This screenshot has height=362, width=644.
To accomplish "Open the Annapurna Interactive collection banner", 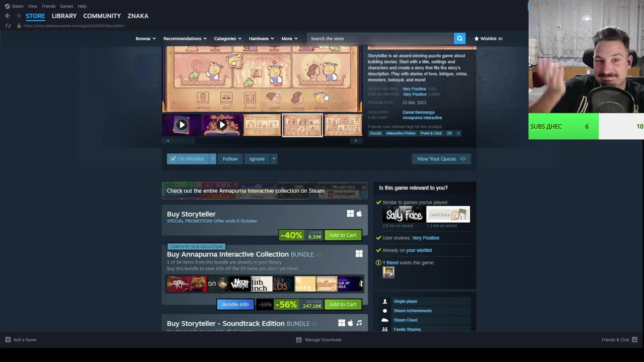I will (265, 191).
